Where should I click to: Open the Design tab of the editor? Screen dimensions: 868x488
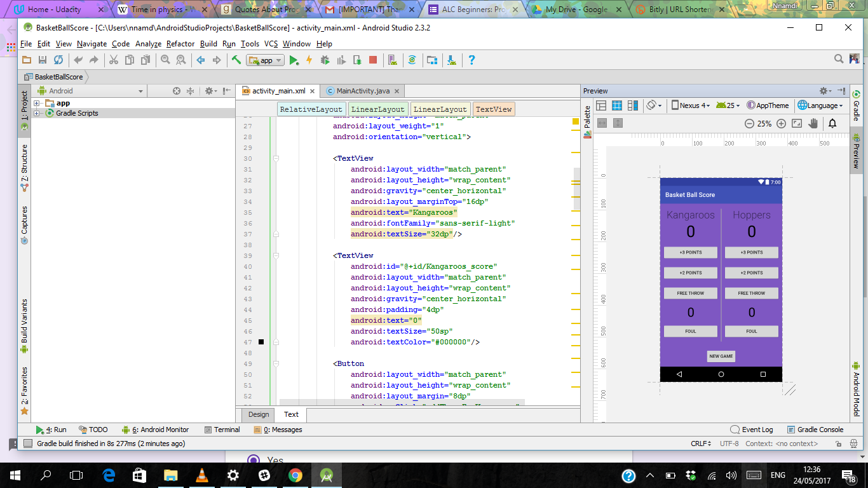tap(259, 414)
